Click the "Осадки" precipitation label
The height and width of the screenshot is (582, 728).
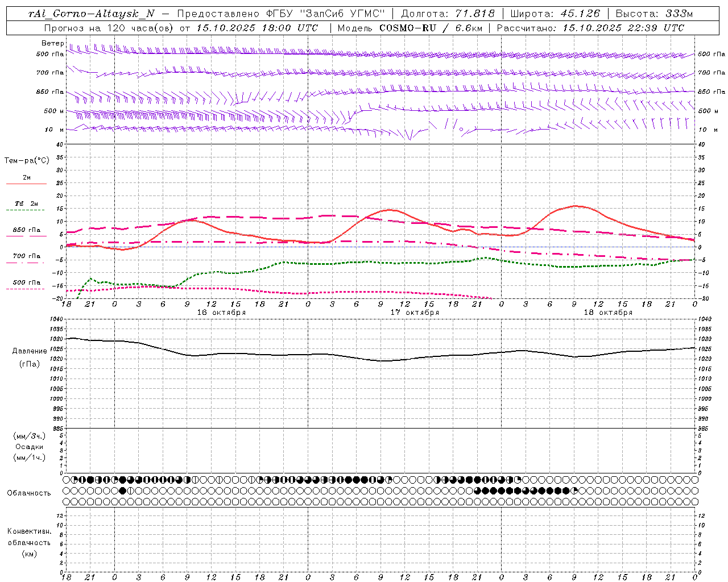[30, 447]
